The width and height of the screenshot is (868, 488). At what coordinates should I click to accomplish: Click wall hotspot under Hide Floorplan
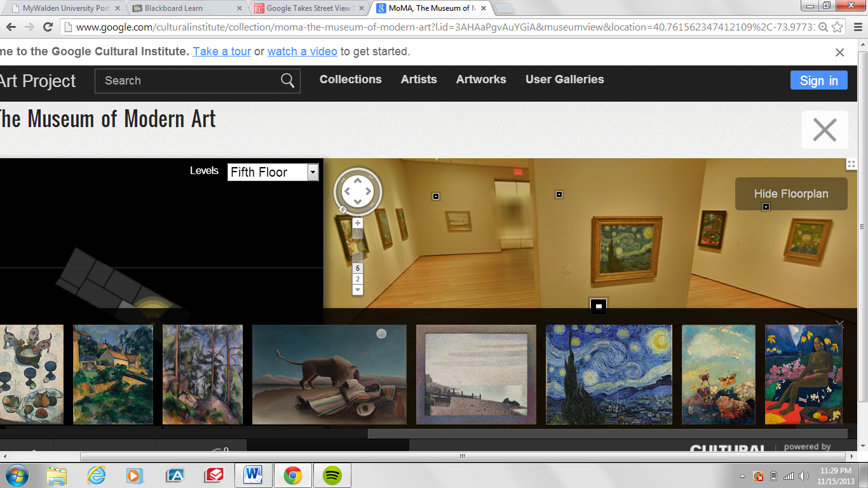pos(766,207)
